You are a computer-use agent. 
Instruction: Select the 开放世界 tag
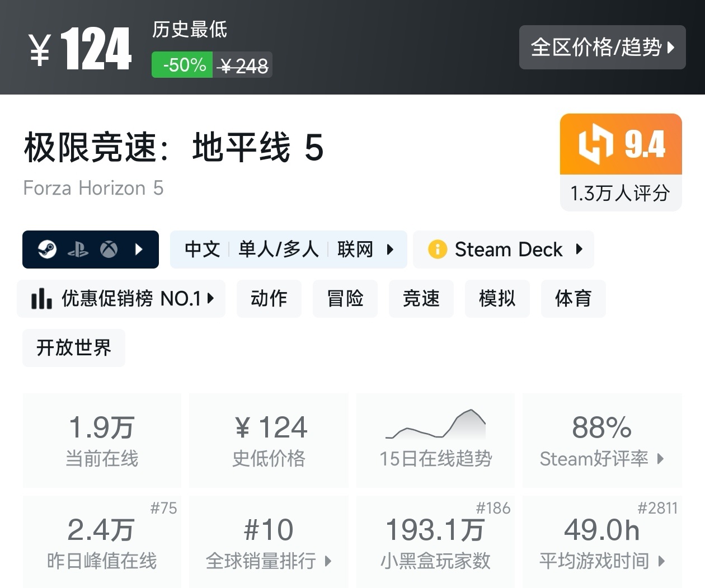click(x=74, y=348)
